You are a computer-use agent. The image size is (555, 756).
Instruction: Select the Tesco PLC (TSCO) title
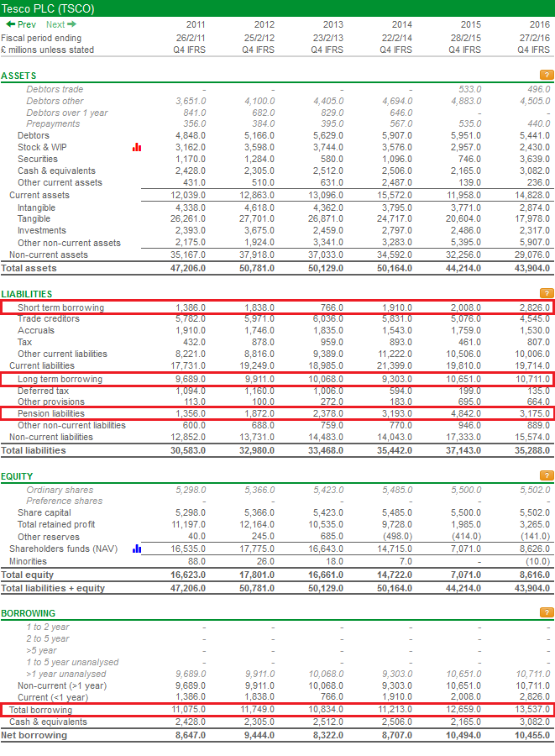pos(48,8)
